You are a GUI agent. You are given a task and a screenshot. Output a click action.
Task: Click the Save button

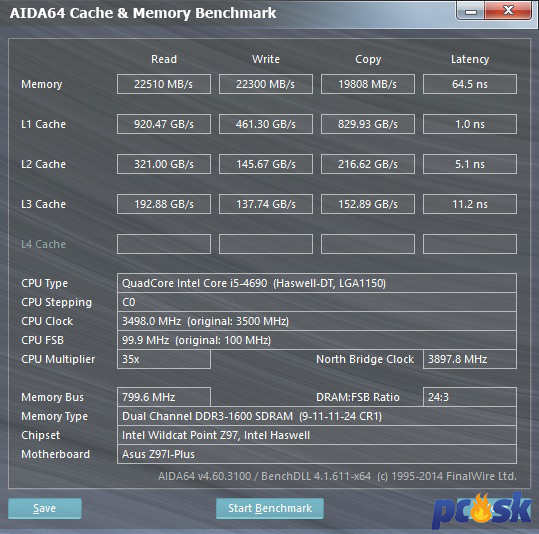[45, 508]
